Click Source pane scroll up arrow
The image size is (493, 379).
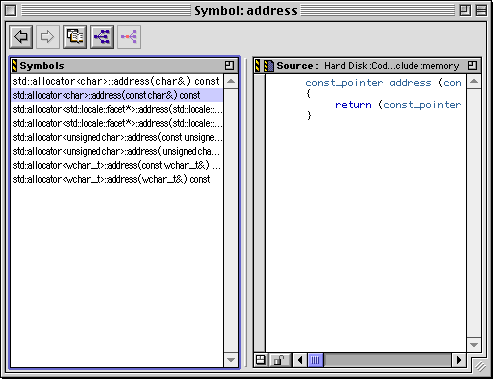[474, 81]
